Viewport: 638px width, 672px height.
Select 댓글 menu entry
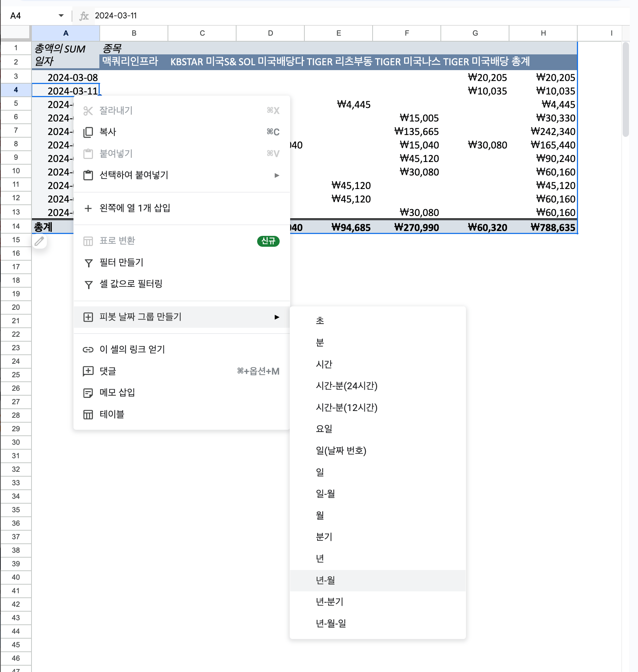(182, 371)
